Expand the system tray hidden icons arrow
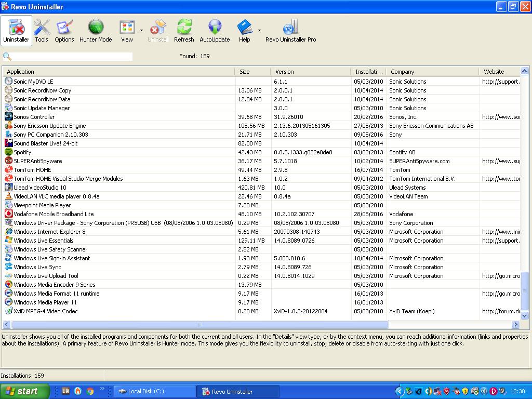The image size is (532, 399). pos(400,391)
